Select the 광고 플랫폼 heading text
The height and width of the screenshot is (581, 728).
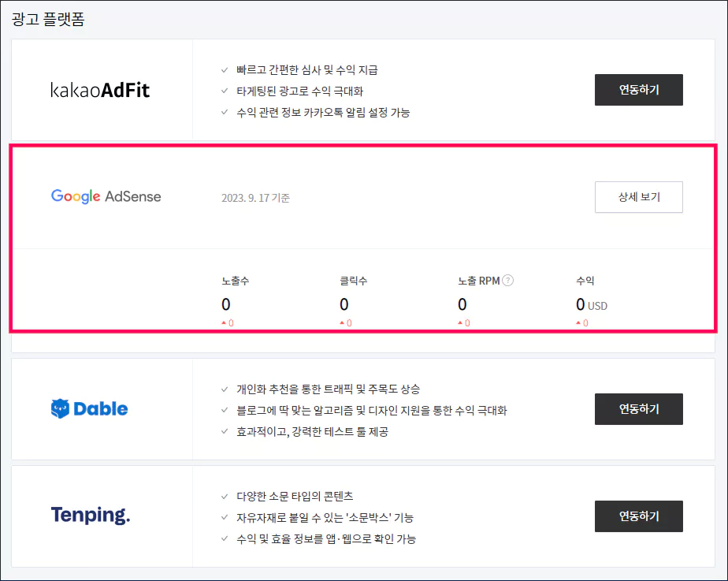click(x=48, y=19)
